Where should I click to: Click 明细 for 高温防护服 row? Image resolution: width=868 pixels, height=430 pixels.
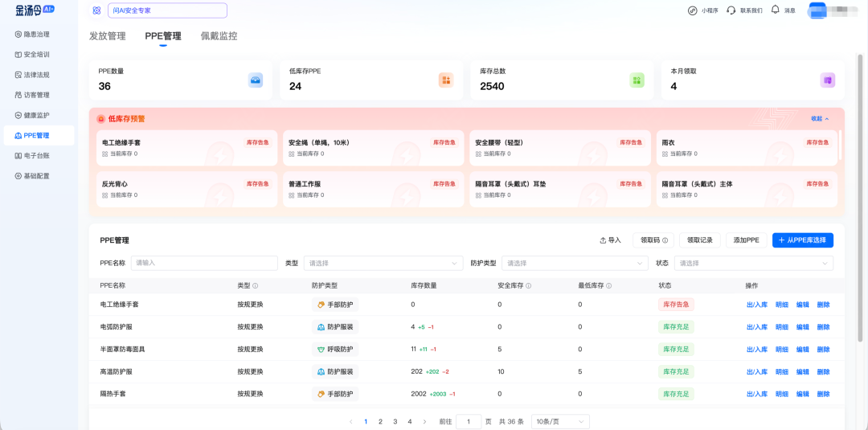coord(782,372)
